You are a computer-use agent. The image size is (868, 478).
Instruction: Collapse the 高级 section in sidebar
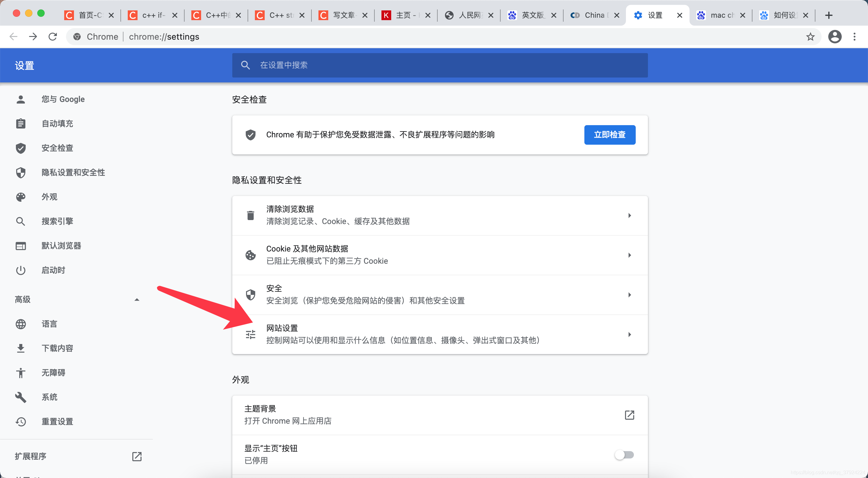click(x=137, y=300)
